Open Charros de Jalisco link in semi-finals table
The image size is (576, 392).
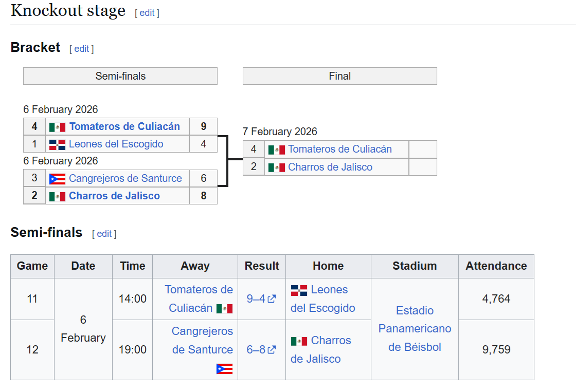331,341
